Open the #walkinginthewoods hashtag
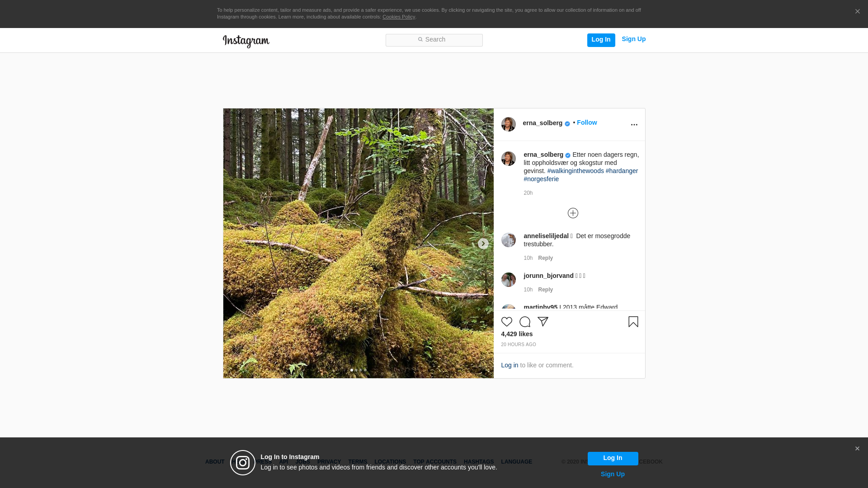The height and width of the screenshot is (488, 868). coord(575,171)
